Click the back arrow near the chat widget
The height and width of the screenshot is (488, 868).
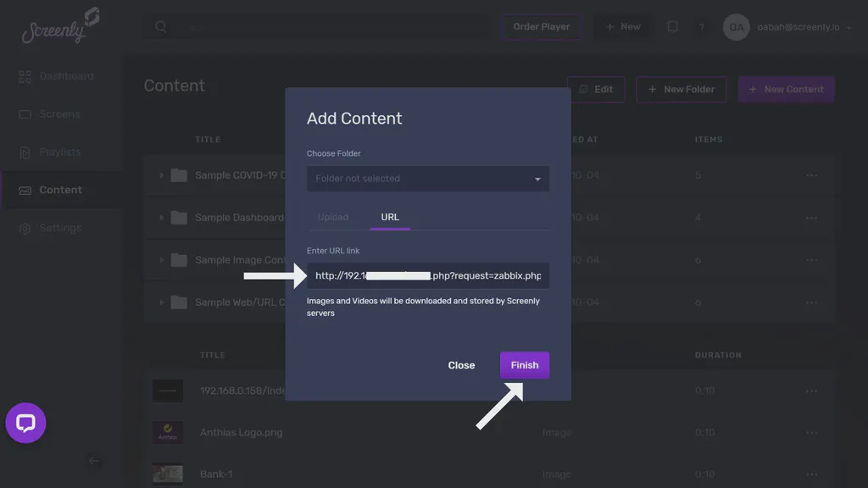(x=94, y=462)
